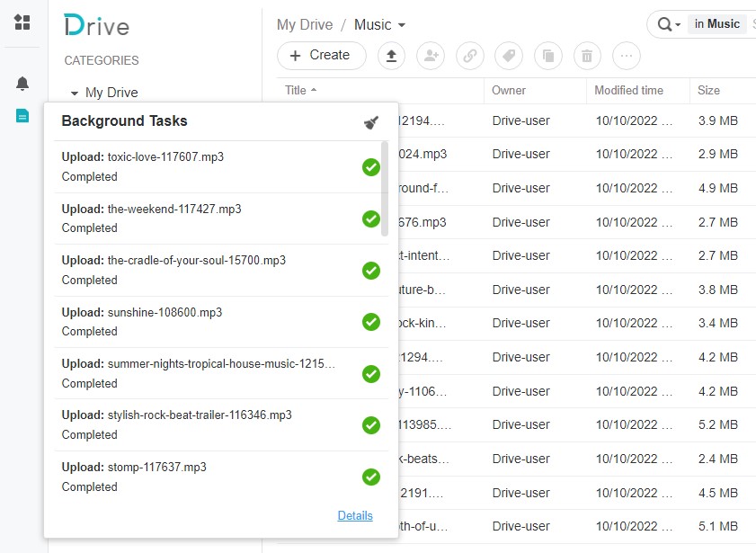Click the Background Tasks panel title
Screen dimensions: 756x553
[124, 120]
